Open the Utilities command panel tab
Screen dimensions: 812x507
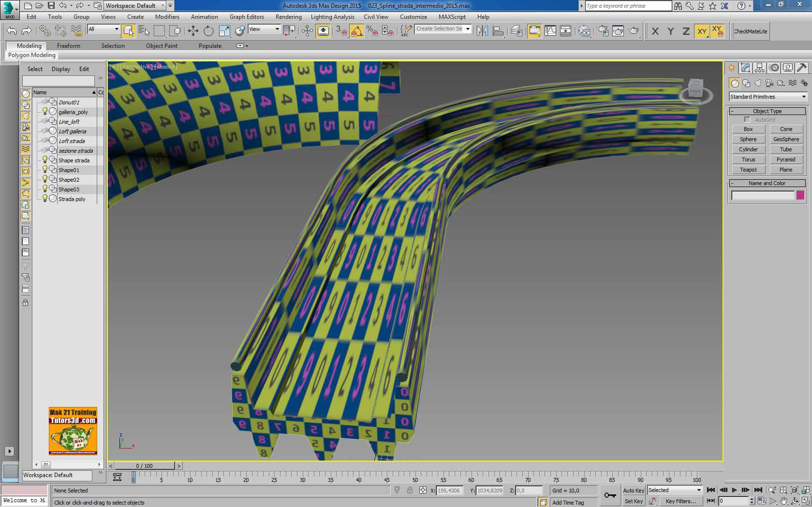(x=802, y=68)
